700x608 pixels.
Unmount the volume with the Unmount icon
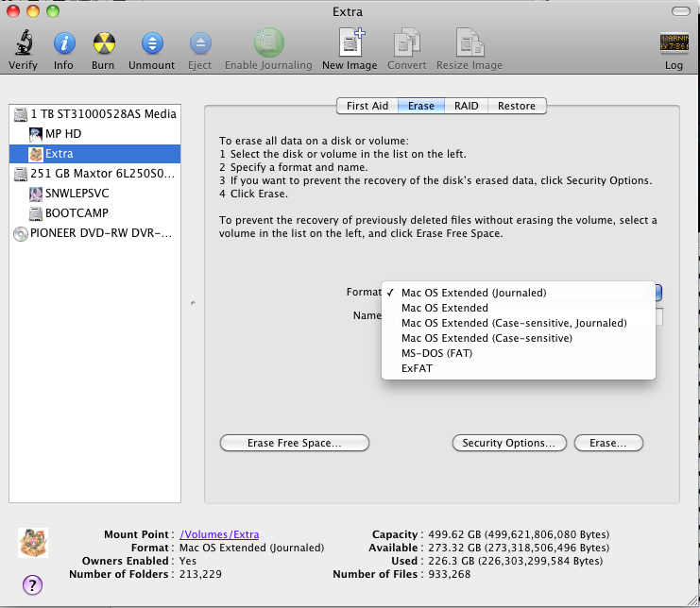coord(152,43)
